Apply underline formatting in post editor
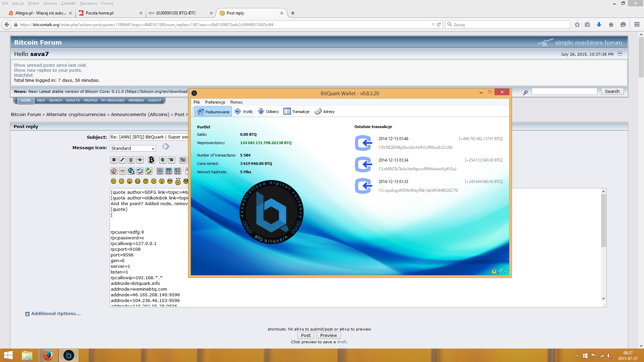 131,160
